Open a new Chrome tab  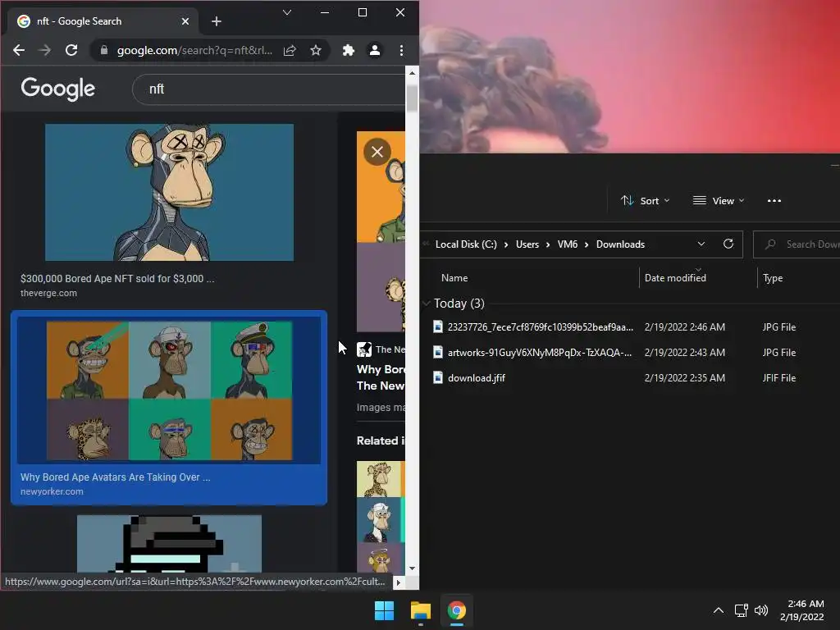click(x=217, y=21)
